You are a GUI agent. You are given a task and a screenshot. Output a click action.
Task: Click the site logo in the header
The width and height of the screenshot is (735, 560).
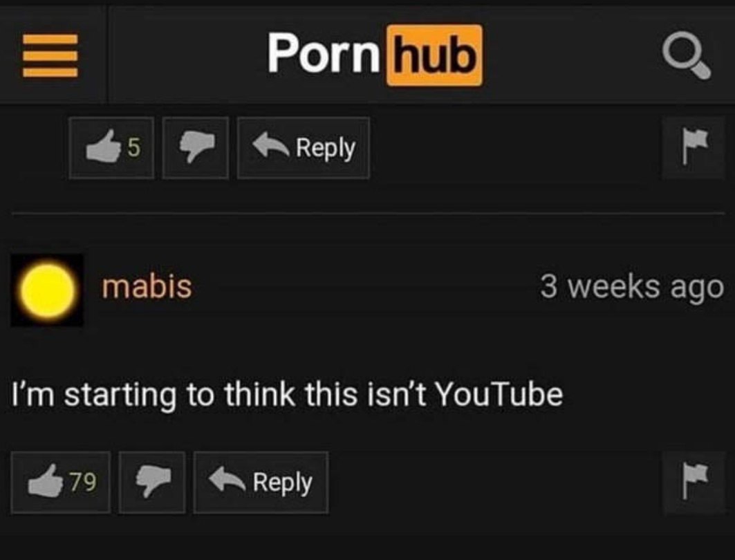(375, 55)
